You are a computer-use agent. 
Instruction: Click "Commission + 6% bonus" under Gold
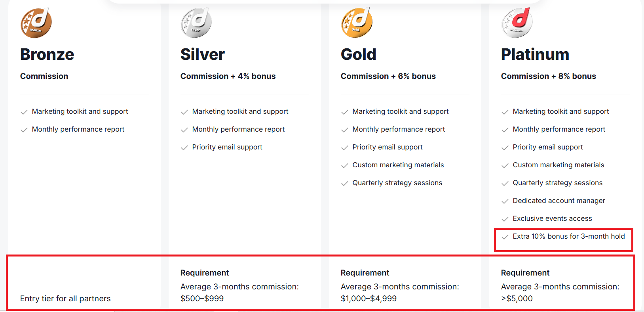coord(388,76)
